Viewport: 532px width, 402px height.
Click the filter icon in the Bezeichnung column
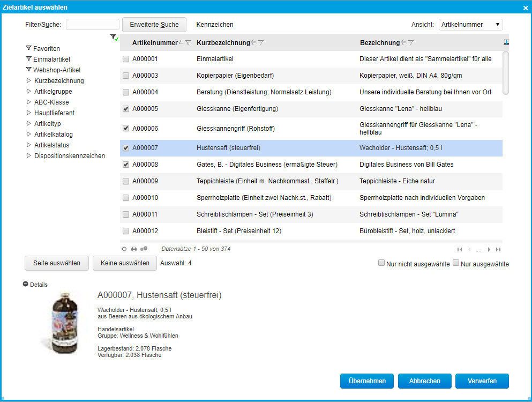(x=410, y=42)
